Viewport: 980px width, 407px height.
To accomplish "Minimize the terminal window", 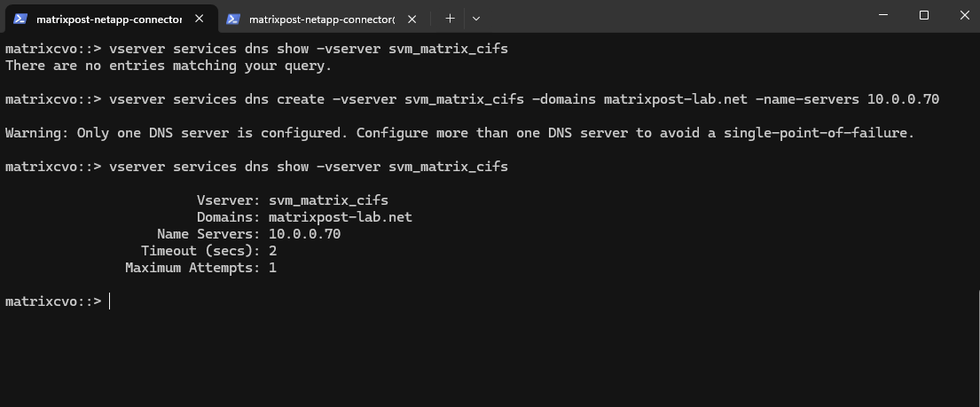I will coord(882,15).
